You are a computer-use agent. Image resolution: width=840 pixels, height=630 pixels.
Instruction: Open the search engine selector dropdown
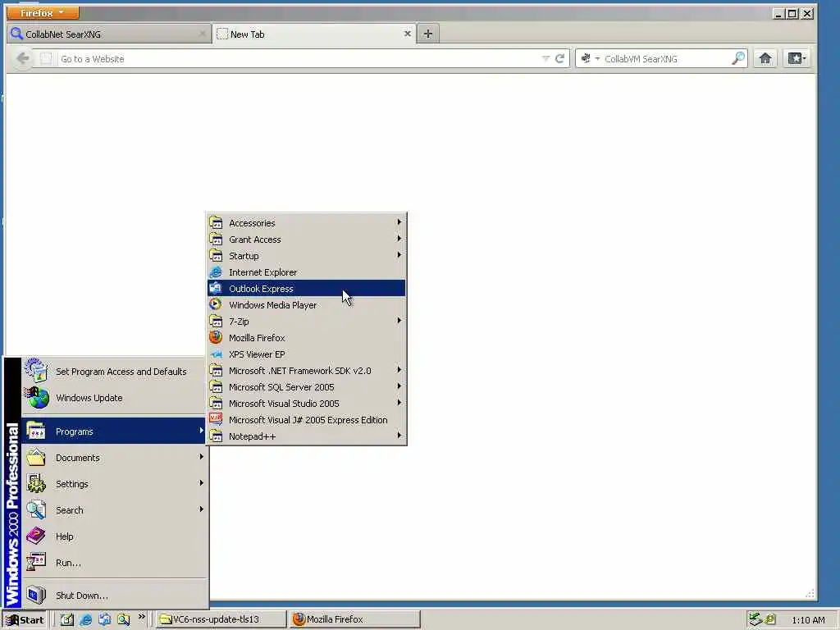[590, 58]
